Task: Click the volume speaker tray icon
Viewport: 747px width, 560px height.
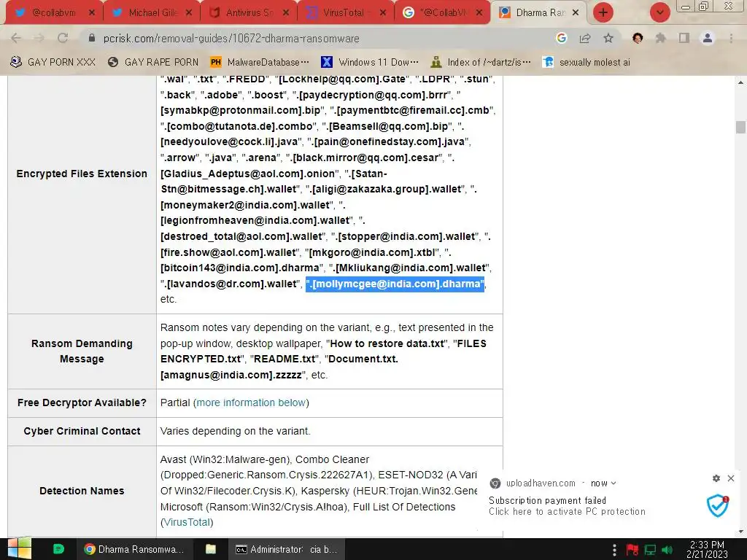Action: [668, 550]
